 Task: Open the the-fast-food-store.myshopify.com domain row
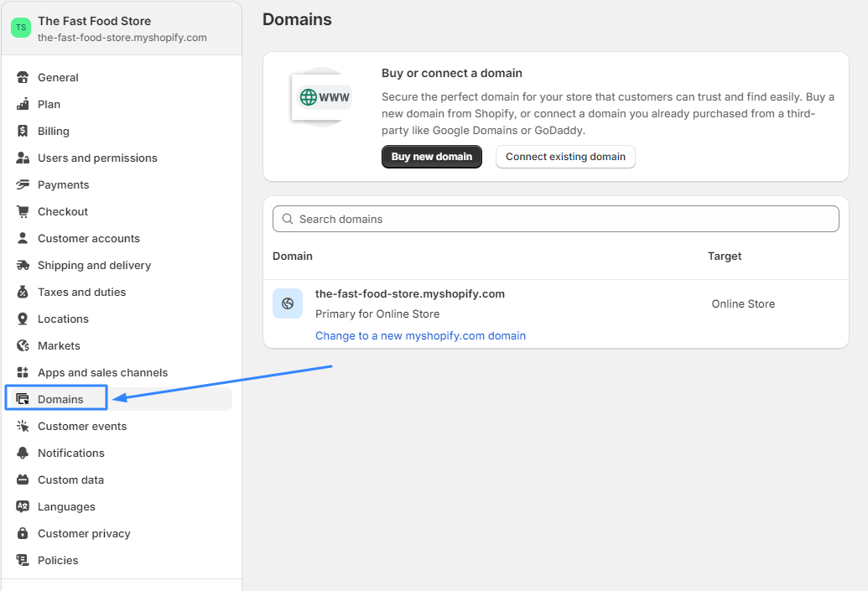(x=556, y=314)
